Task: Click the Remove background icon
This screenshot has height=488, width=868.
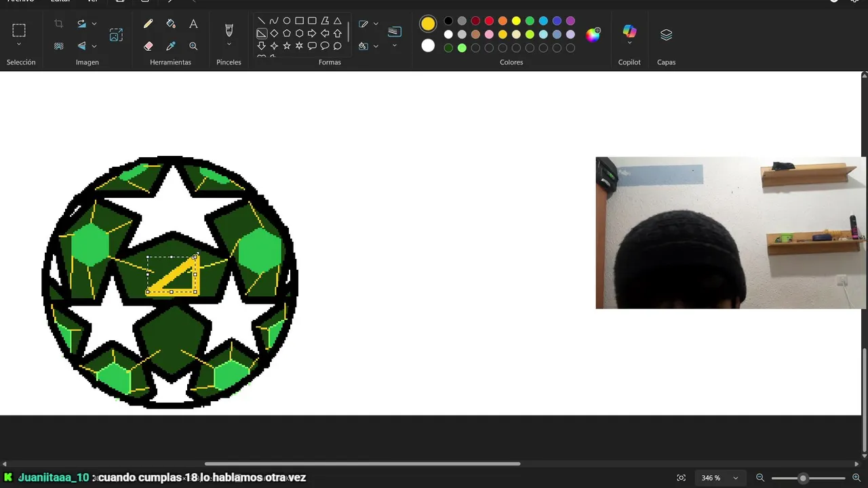Action: (x=59, y=46)
